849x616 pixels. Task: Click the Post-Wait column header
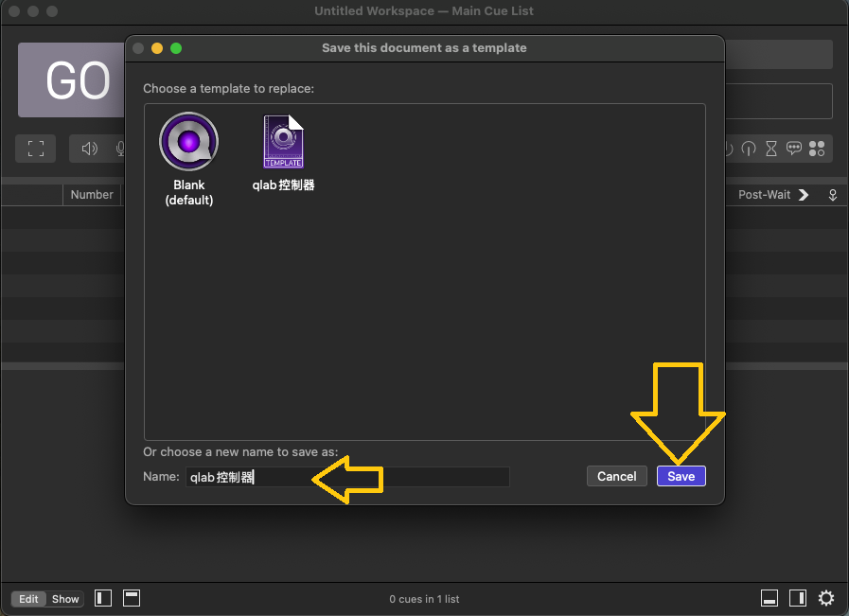point(764,195)
